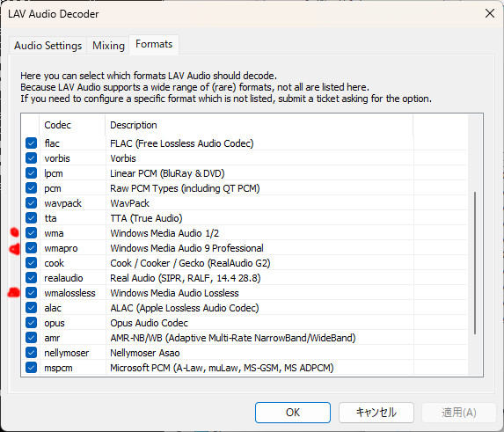This screenshot has width=504, height=432.
Task: Select the 'FLAC (Free Lossless Audio Codec)' description
Action: pos(181,143)
